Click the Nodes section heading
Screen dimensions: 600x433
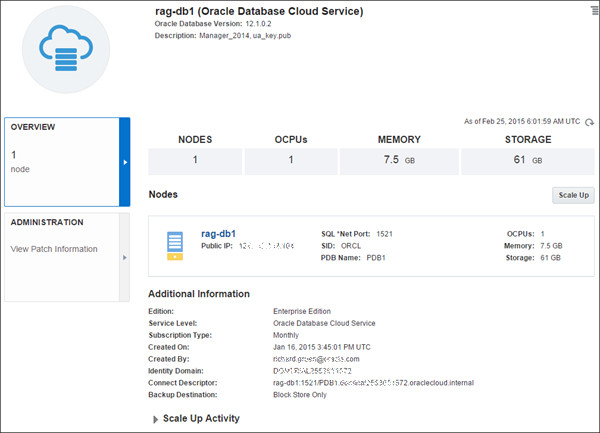coord(163,194)
